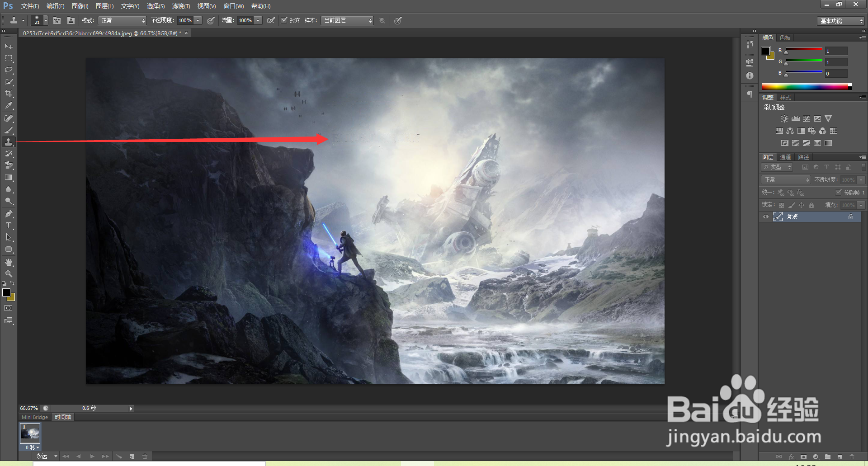Open the 文件(F) menu
The width and height of the screenshot is (868, 466).
pos(30,6)
